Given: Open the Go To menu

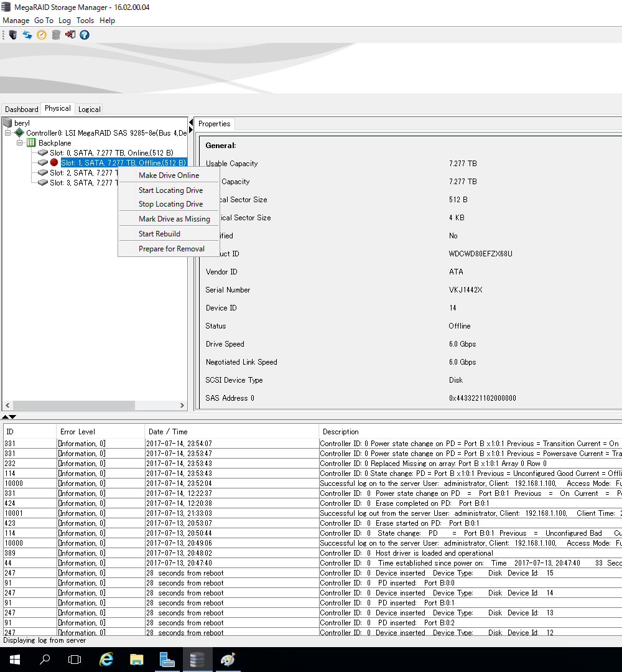Looking at the screenshot, I should point(44,20).
